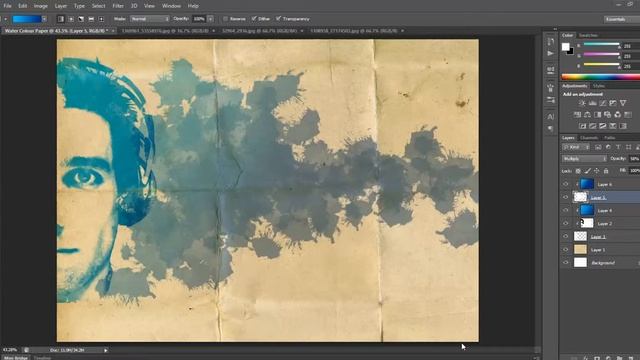This screenshot has height=360, width=640.
Task: Open the Filter menu
Action: click(118, 6)
